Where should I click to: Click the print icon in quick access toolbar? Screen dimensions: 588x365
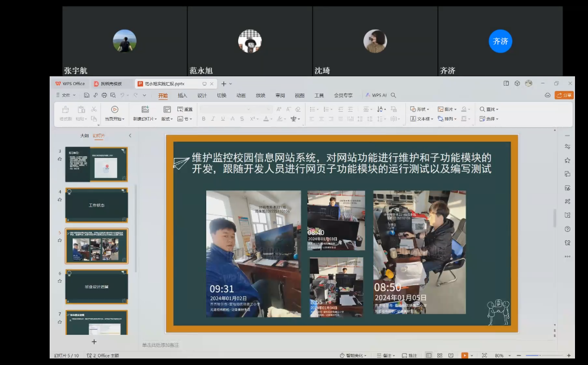(105, 95)
